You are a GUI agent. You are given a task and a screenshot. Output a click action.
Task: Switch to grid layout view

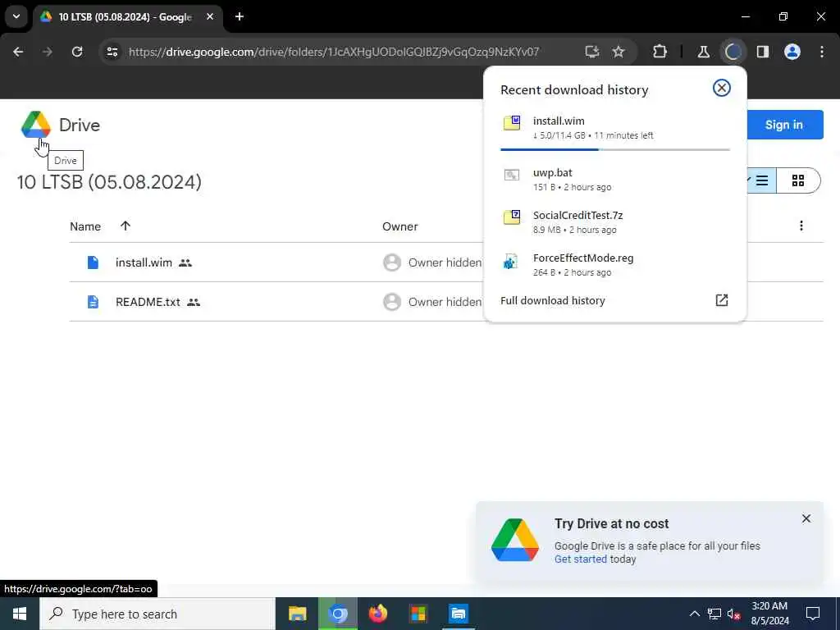(797, 180)
